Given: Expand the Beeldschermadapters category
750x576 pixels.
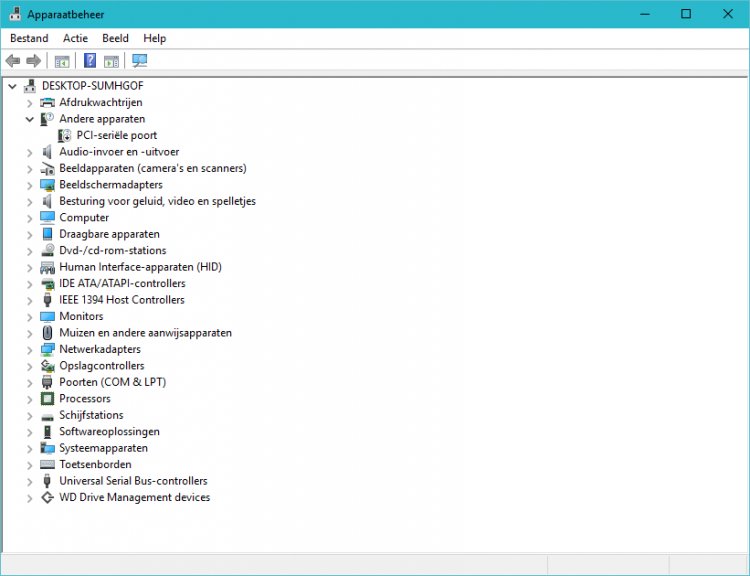Looking at the screenshot, I should tap(29, 185).
